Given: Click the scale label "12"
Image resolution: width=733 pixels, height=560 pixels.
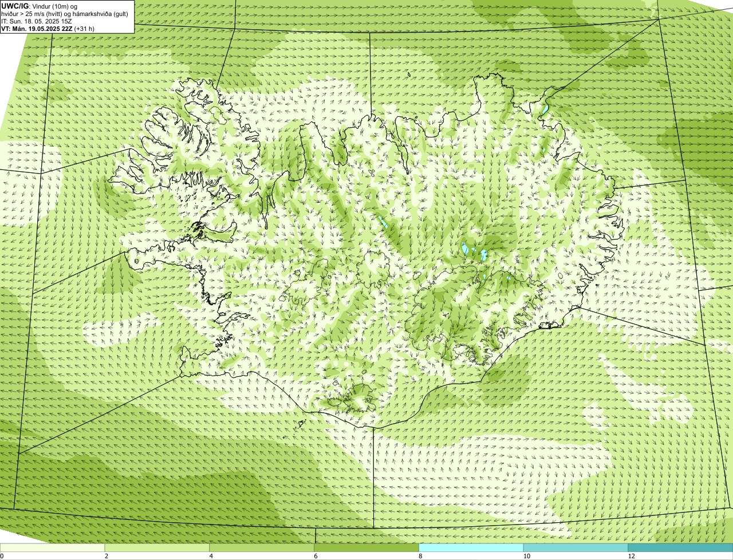Looking at the screenshot, I should 631,556.
